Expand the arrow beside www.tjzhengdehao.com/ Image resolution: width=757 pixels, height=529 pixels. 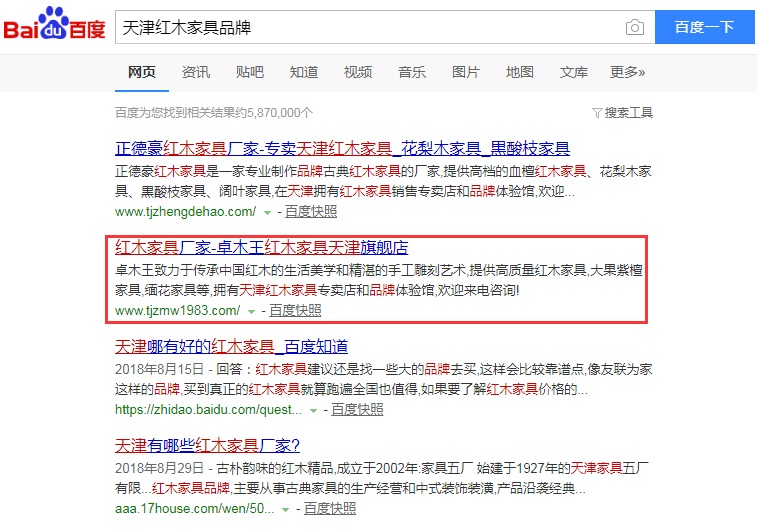tap(267, 213)
